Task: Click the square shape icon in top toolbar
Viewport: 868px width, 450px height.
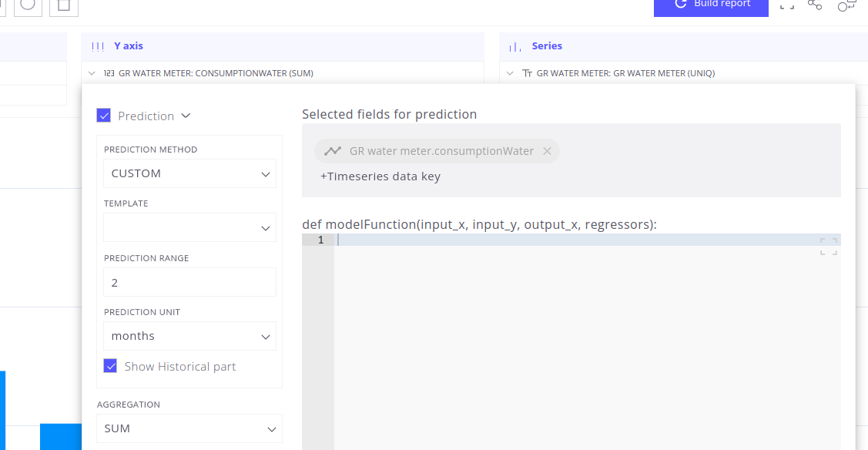Action: pos(64,6)
